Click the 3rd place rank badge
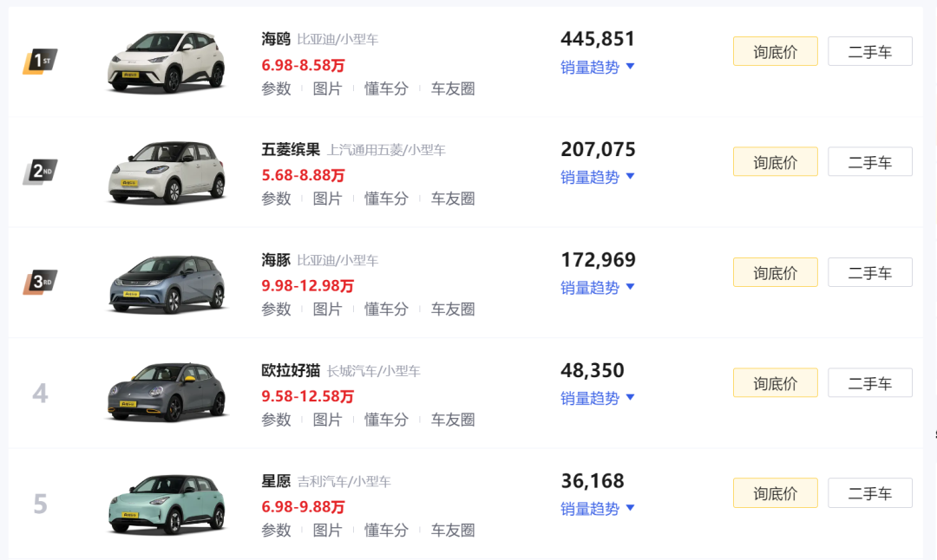Image resolution: width=937 pixels, height=560 pixels. [41, 282]
